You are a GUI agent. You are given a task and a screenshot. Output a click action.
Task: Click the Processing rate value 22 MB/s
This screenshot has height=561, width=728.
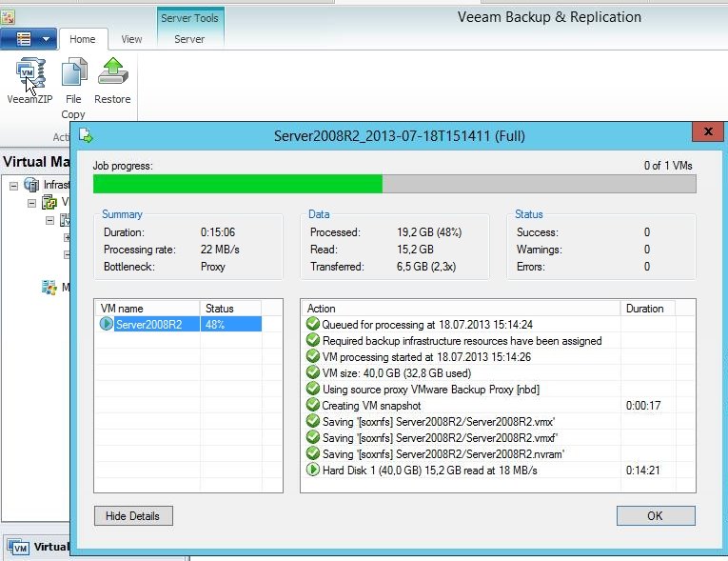point(220,250)
